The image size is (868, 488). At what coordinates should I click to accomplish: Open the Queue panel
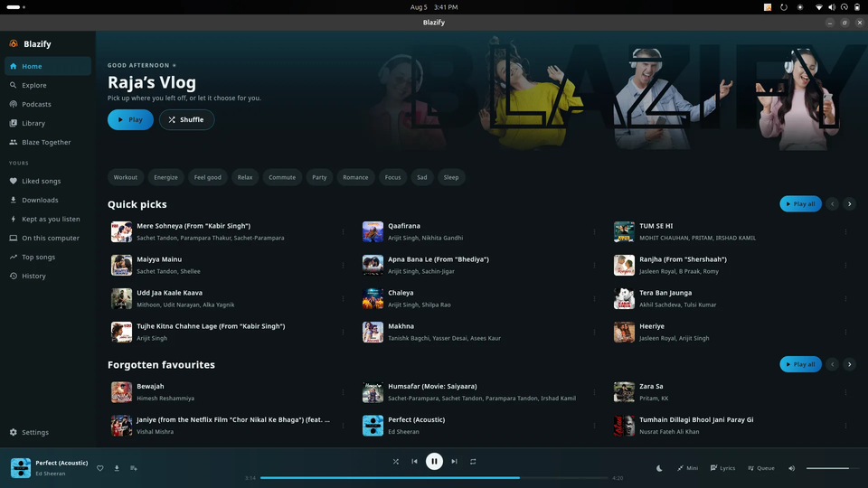760,468
